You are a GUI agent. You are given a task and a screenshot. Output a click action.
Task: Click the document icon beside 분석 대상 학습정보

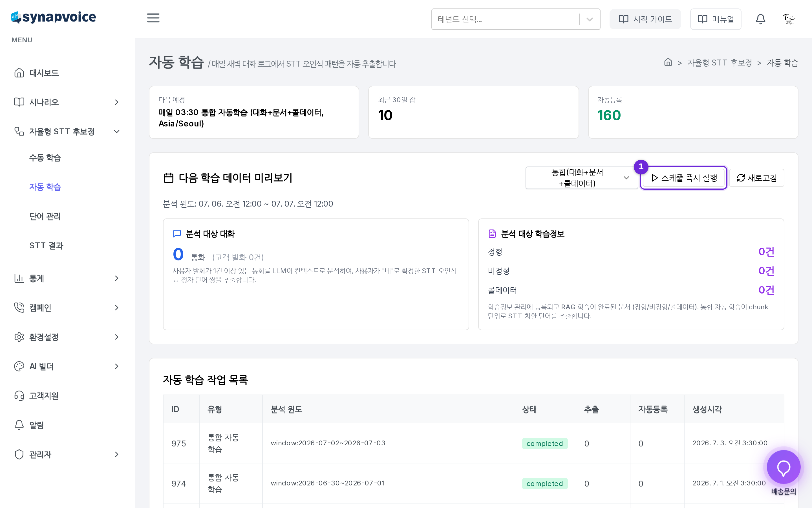(492, 233)
